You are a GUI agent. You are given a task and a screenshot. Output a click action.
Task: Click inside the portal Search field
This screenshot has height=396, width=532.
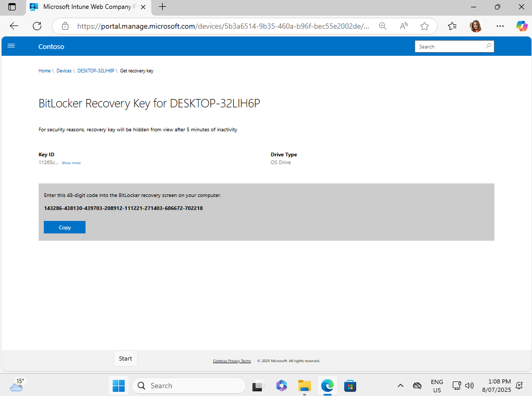tap(449, 46)
